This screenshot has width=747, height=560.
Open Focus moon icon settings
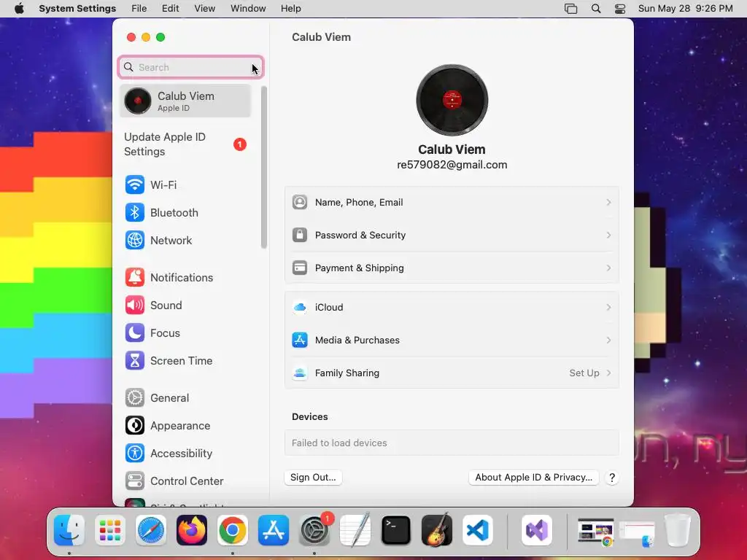point(135,332)
